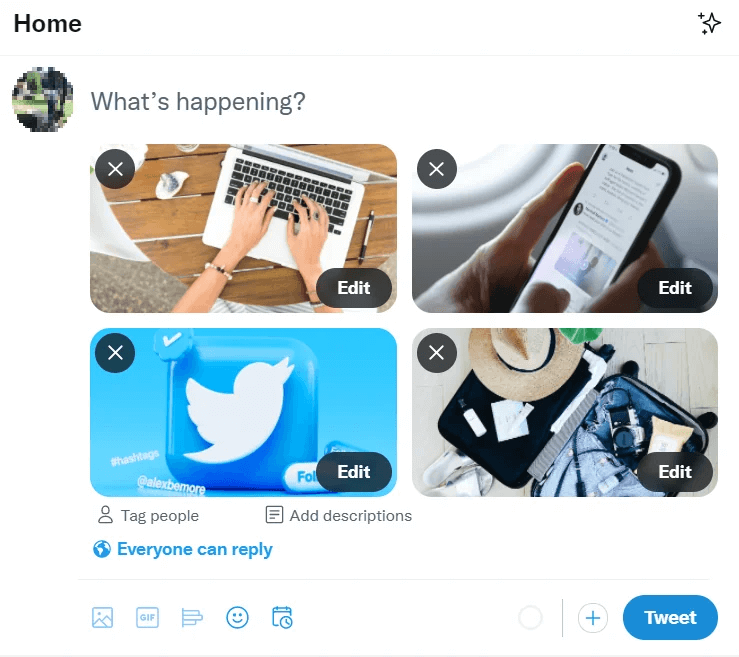The width and height of the screenshot is (739, 657).
Task: Edit the suitcase travel photo
Action: [x=675, y=472]
